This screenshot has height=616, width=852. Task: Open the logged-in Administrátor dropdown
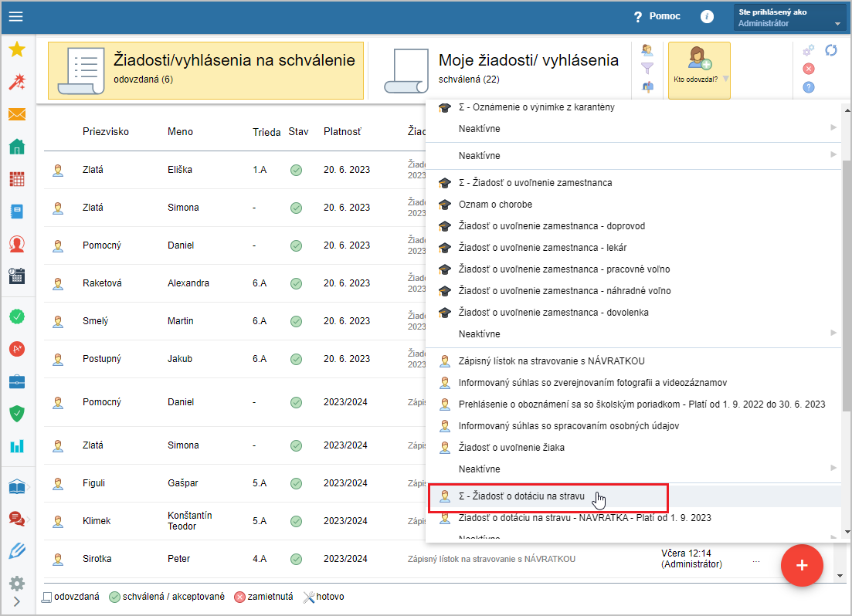click(789, 18)
